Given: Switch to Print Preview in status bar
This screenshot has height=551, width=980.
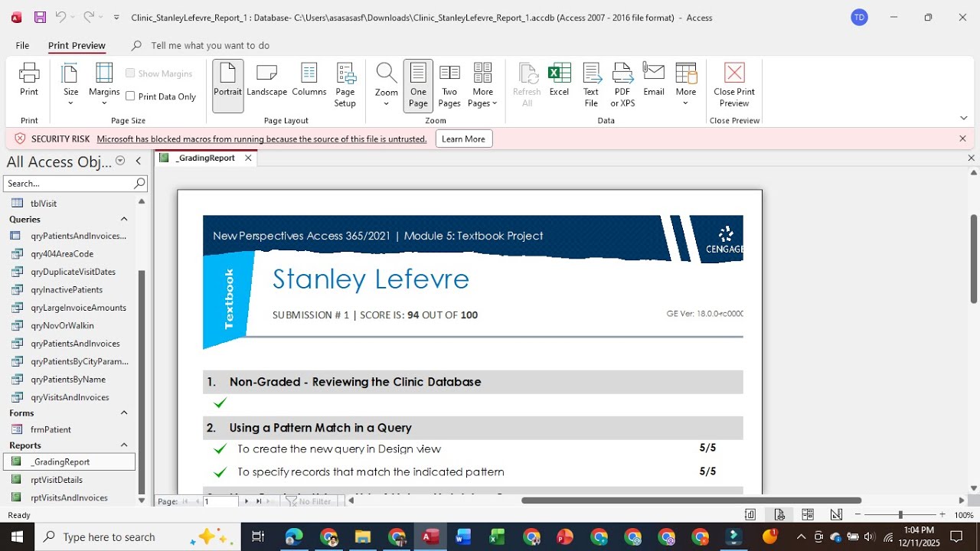Looking at the screenshot, I should pos(779,515).
